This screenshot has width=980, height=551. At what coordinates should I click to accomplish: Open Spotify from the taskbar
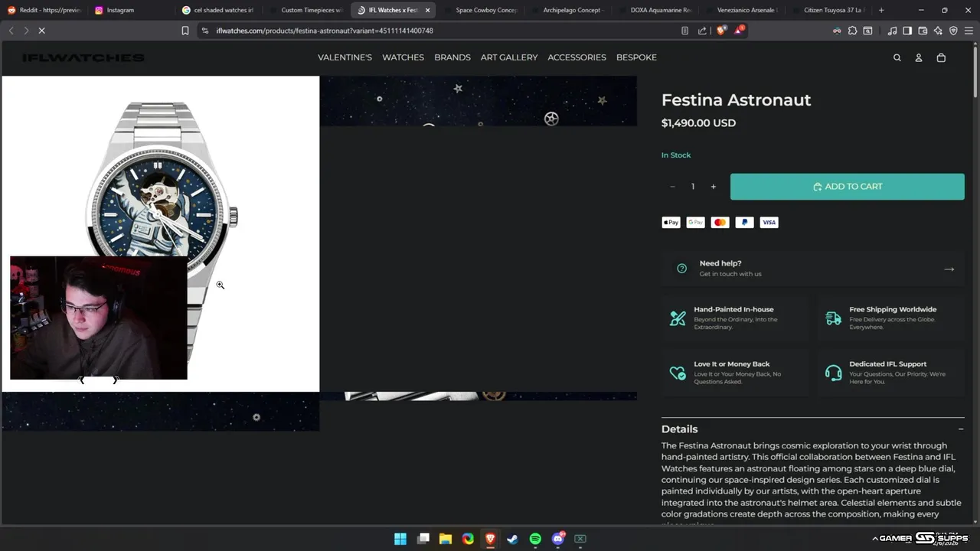(535, 539)
